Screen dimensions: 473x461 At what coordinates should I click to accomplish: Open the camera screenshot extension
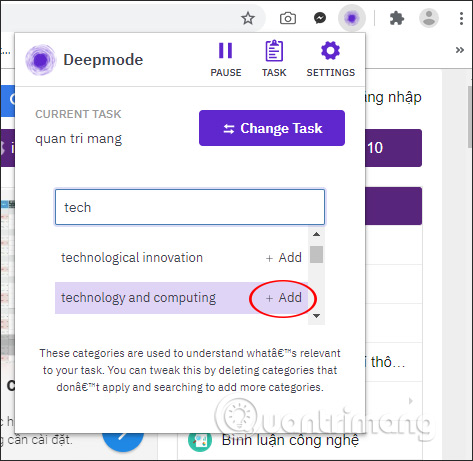tap(288, 18)
